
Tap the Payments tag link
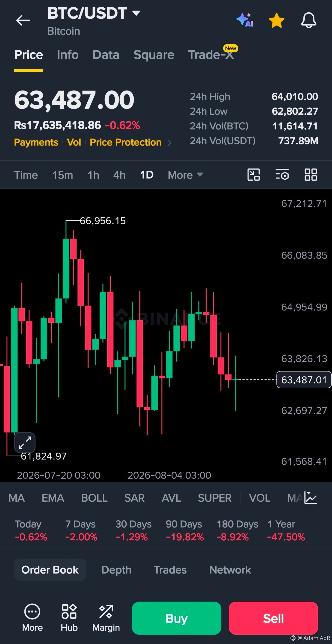pyautogui.click(x=36, y=142)
